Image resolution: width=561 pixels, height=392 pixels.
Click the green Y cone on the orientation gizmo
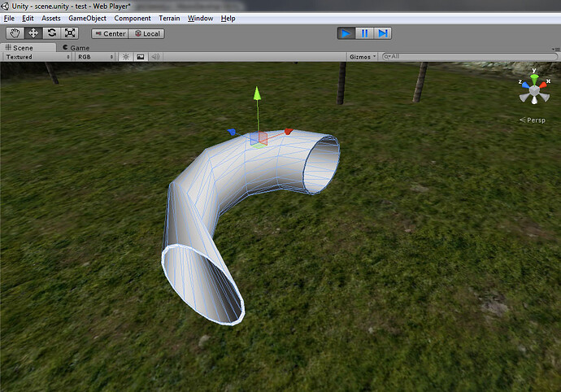[x=534, y=79]
